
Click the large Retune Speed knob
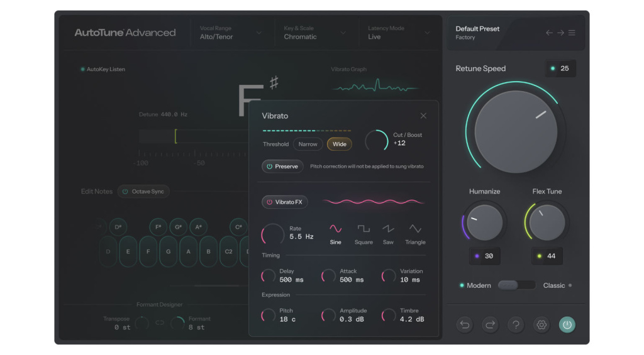click(516, 132)
